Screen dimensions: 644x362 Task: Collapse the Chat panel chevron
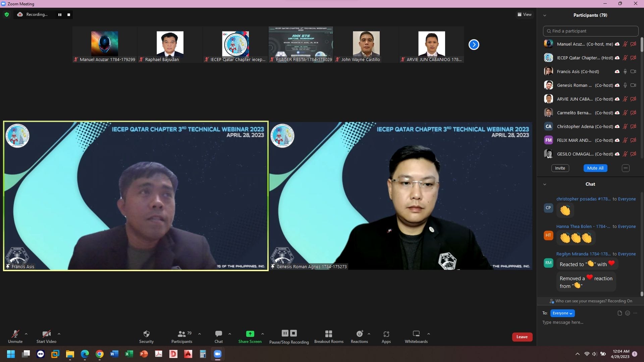coord(545,184)
